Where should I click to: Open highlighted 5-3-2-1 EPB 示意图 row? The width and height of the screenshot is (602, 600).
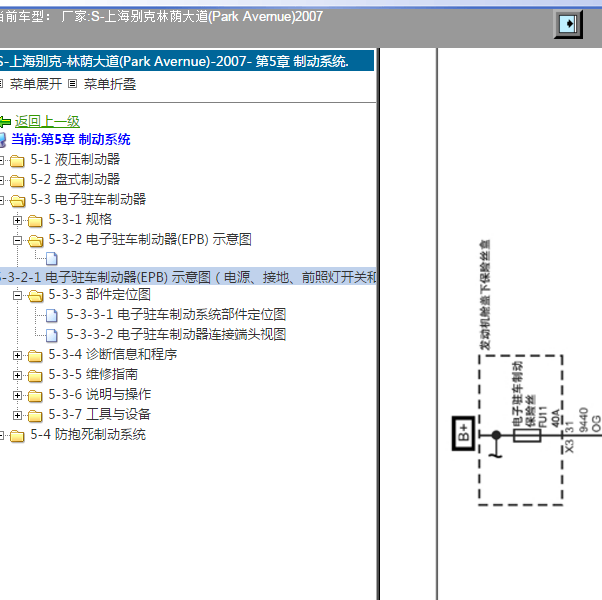(188, 277)
